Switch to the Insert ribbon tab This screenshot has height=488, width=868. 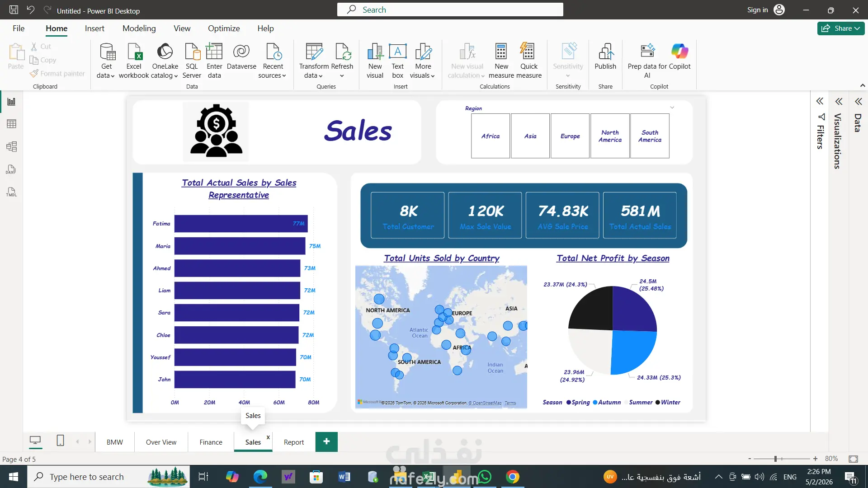(x=94, y=28)
